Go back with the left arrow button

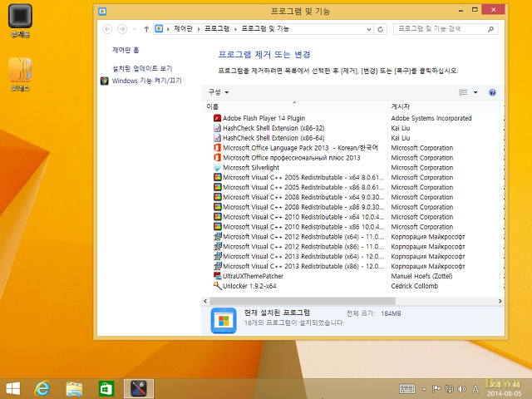107,29
